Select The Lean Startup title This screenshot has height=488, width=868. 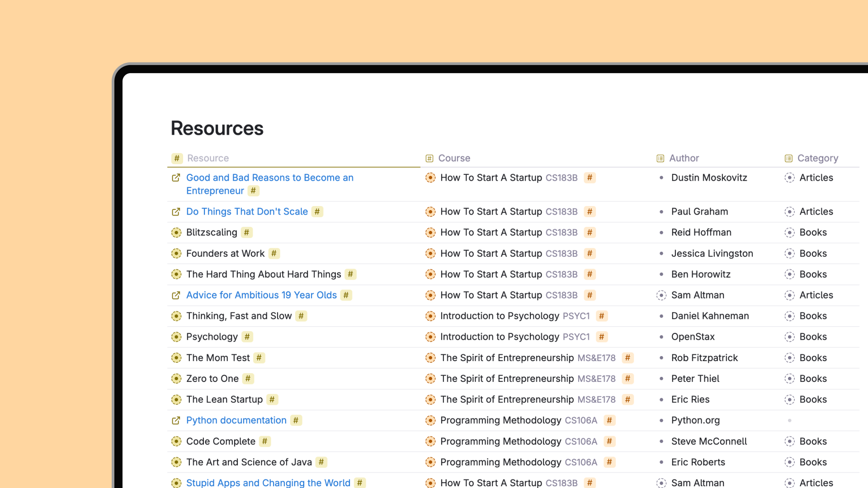coord(224,400)
